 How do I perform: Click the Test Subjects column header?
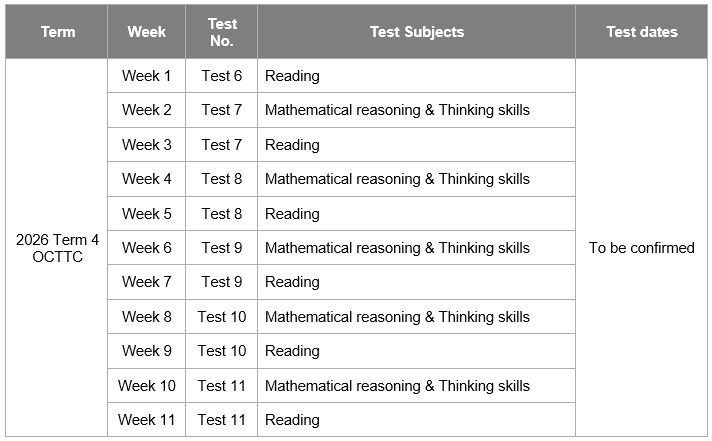tap(416, 32)
